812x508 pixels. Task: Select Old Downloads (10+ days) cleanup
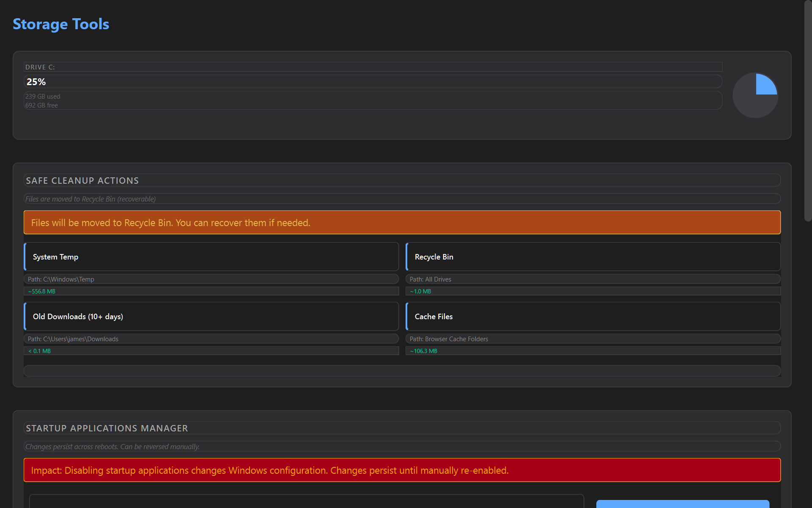click(x=211, y=317)
